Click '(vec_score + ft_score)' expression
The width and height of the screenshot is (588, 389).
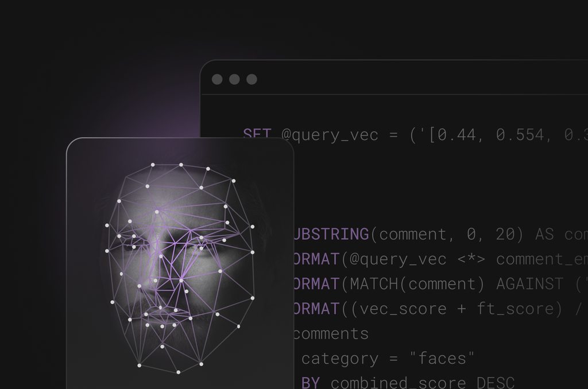coord(457,309)
